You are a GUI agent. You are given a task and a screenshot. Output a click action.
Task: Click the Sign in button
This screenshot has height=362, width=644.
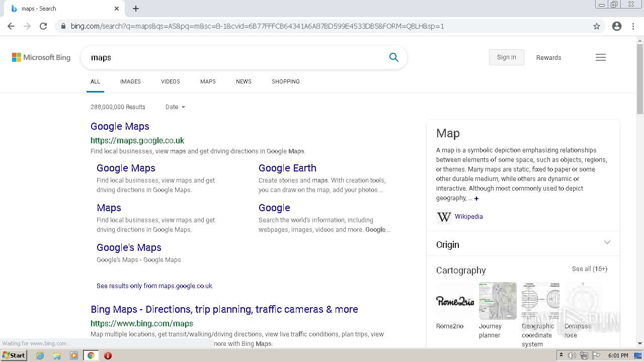[507, 57]
